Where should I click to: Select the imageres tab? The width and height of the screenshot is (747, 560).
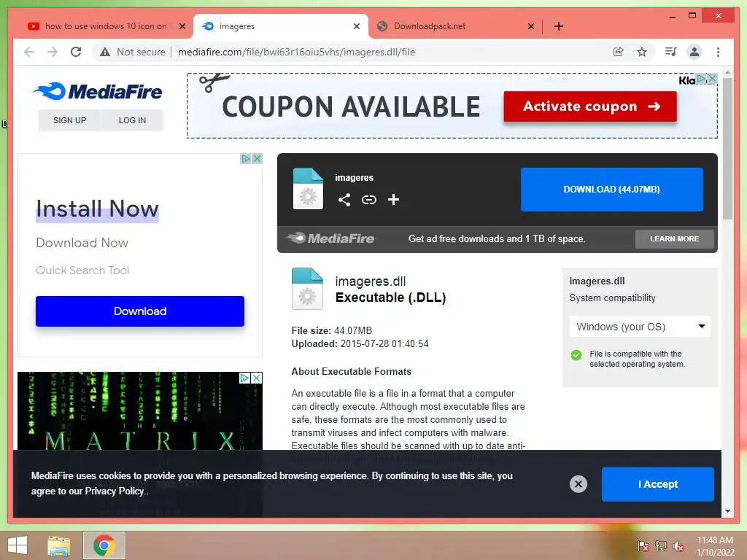tap(280, 26)
